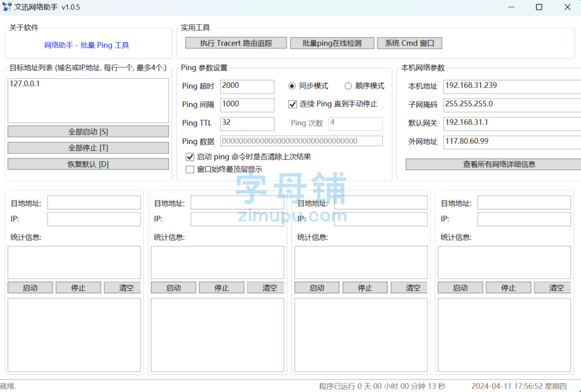Click 统计信息 box in second ping panel

[x=217, y=262]
